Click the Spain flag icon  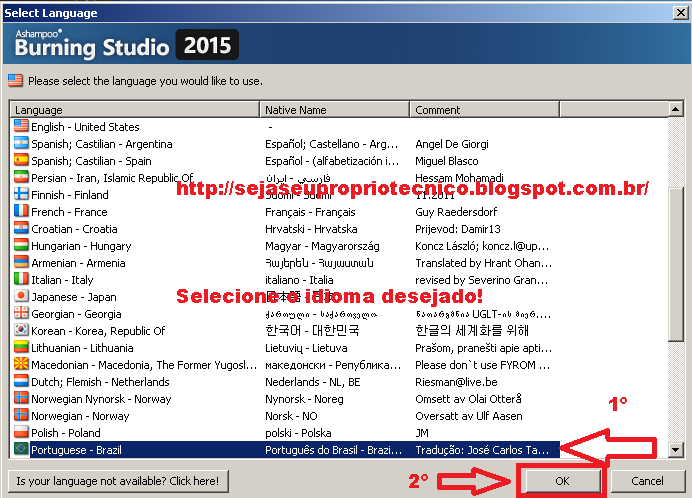(21, 160)
